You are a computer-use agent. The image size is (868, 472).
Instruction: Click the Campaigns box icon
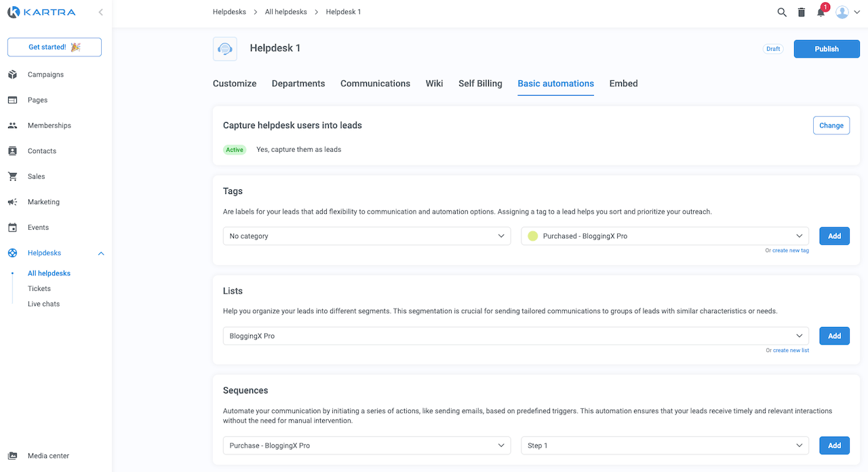click(x=12, y=75)
